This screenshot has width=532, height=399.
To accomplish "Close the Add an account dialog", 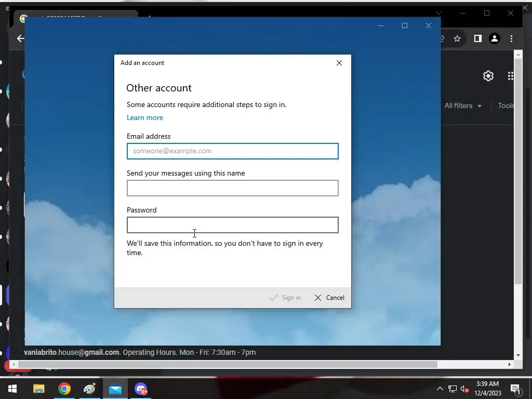I will 339,63.
